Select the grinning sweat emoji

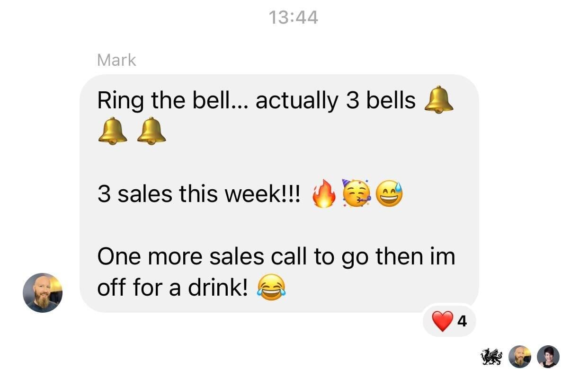click(x=389, y=194)
